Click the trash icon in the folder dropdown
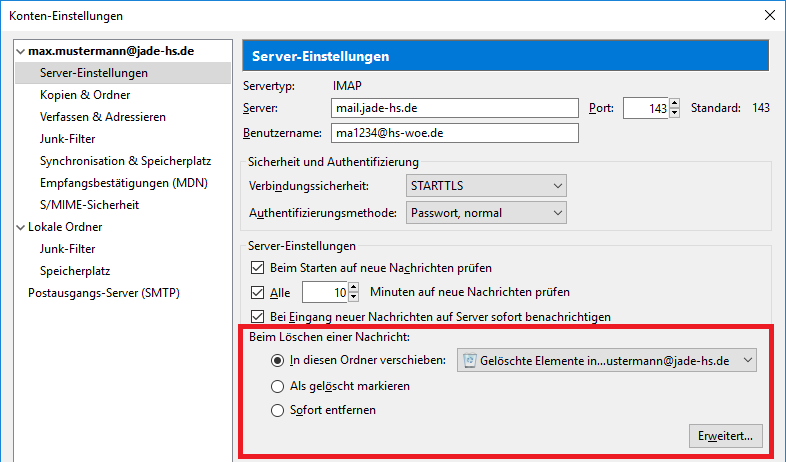The image size is (786, 462). coord(470,361)
